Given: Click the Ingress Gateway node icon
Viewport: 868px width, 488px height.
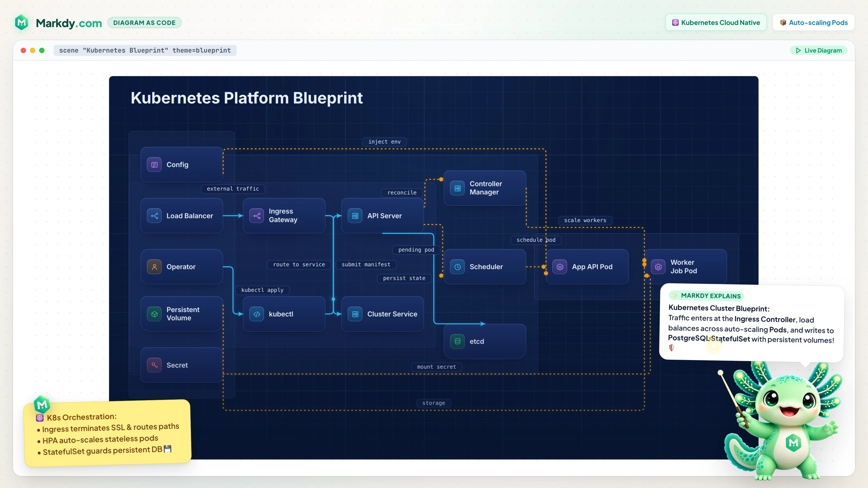Looking at the screenshot, I should coord(257,216).
